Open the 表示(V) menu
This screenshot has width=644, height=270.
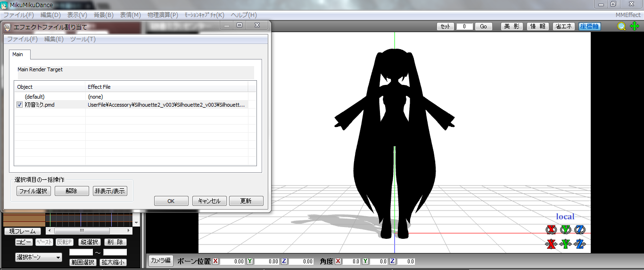[x=77, y=15]
